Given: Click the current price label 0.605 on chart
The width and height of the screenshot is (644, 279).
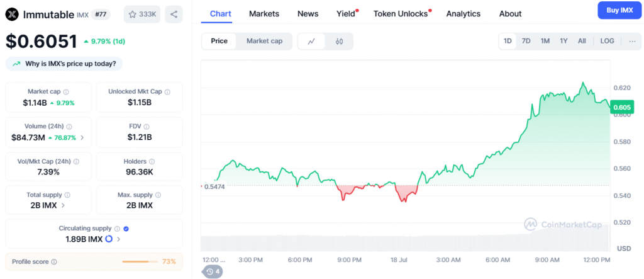Looking at the screenshot, I should (622, 108).
